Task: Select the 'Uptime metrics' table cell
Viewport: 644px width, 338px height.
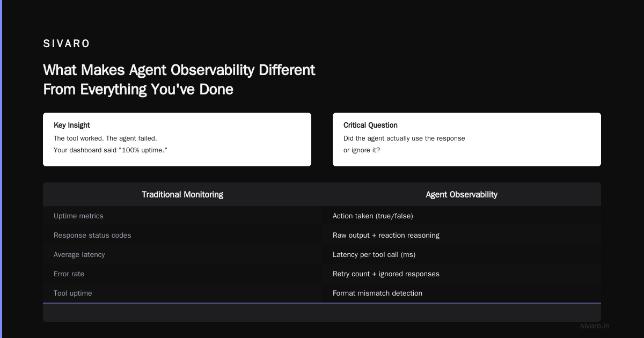Action: pos(182,216)
